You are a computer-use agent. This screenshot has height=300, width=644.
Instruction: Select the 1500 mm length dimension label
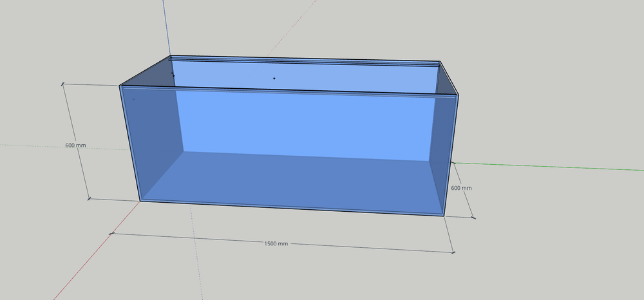276,244
